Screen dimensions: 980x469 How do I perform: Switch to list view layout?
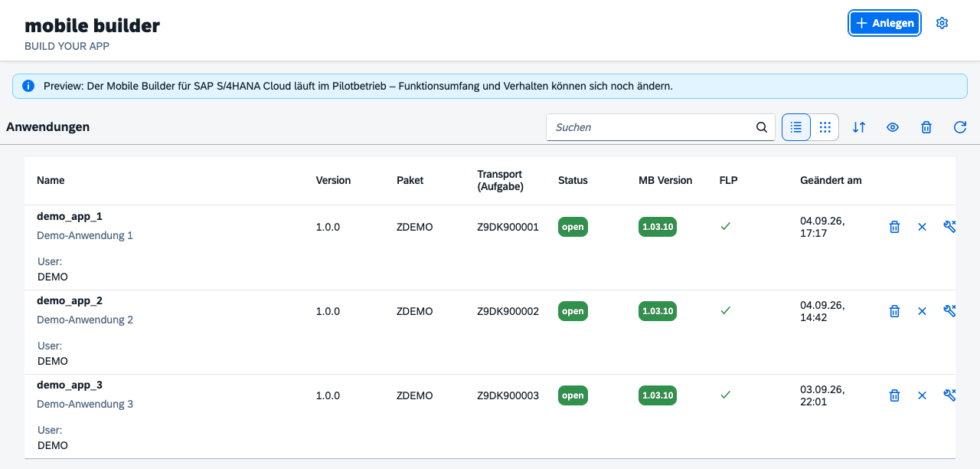click(796, 127)
